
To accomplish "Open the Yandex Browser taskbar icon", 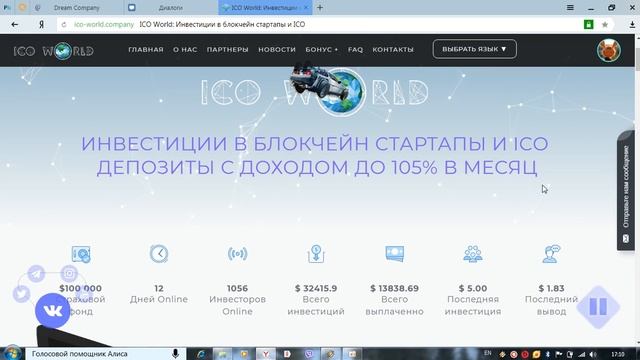I will (266, 354).
